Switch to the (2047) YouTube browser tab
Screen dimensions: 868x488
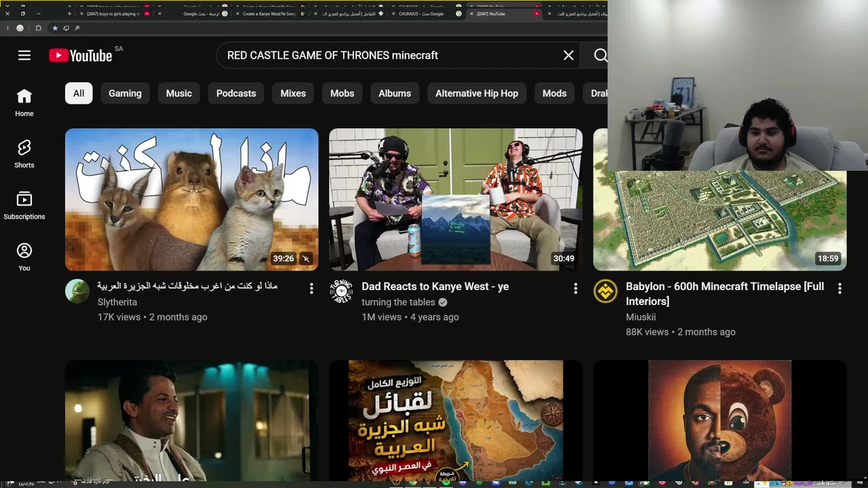click(503, 14)
